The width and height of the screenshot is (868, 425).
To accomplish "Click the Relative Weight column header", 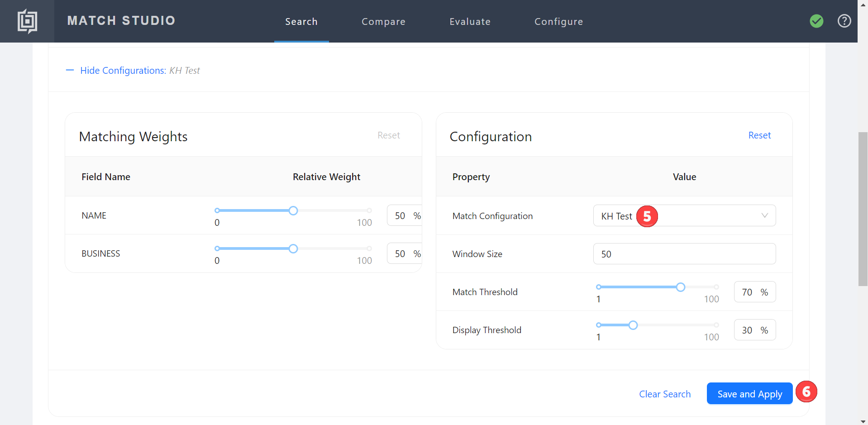I will [326, 177].
